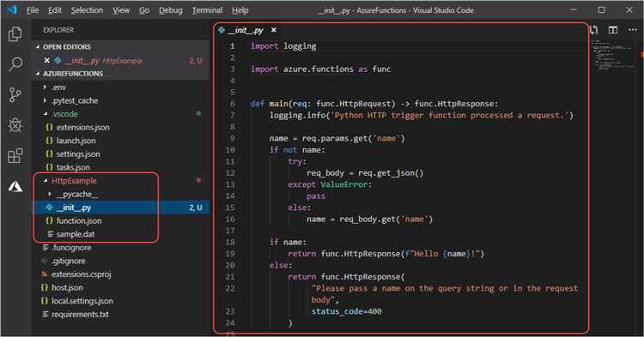Image resolution: width=644 pixels, height=337 pixels.
Task: Open the Help menu
Action: point(240,10)
